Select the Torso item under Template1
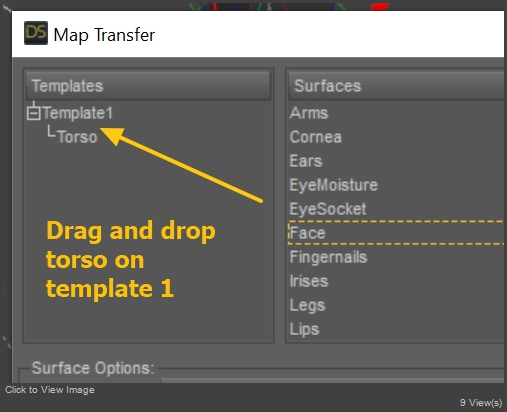507x412 pixels. tap(77, 137)
